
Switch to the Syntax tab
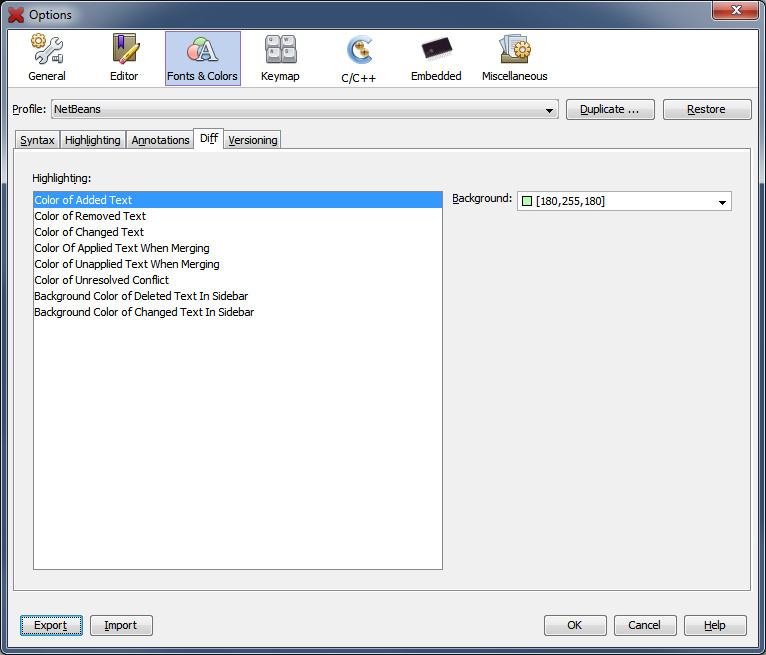37,140
